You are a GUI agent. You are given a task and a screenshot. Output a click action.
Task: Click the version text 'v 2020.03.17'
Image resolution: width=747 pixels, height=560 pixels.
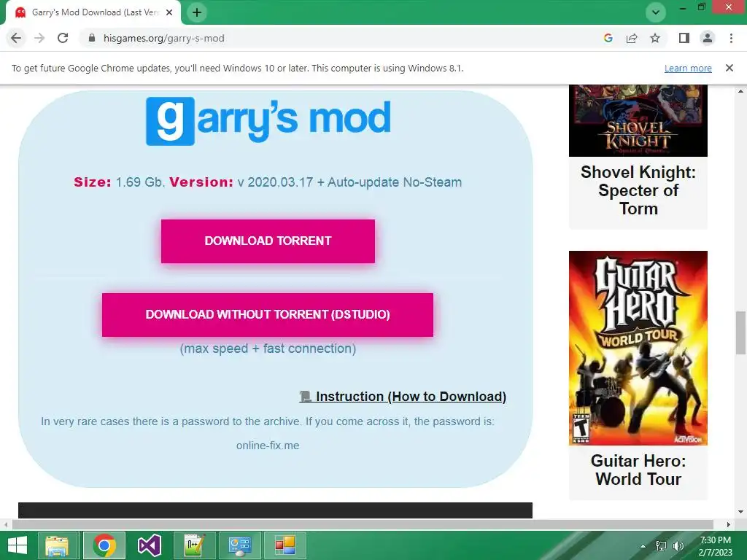point(275,182)
